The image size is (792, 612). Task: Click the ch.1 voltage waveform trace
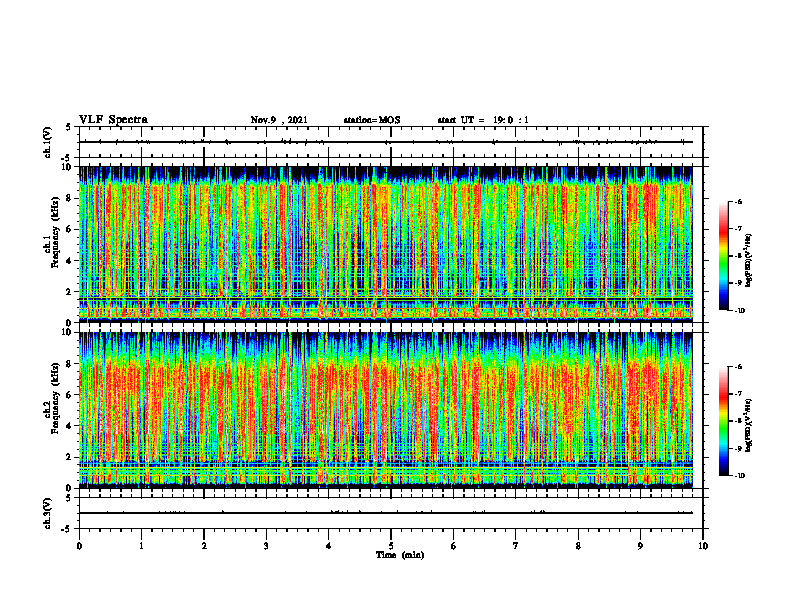(386, 142)
